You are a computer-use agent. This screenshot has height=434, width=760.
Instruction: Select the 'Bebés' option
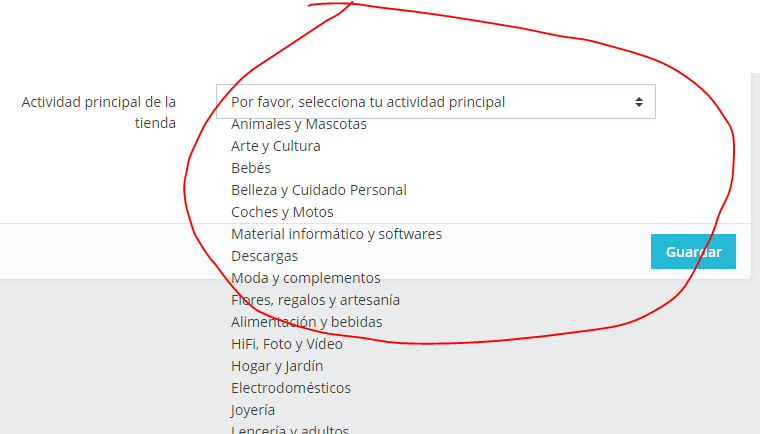coord(251,168)
